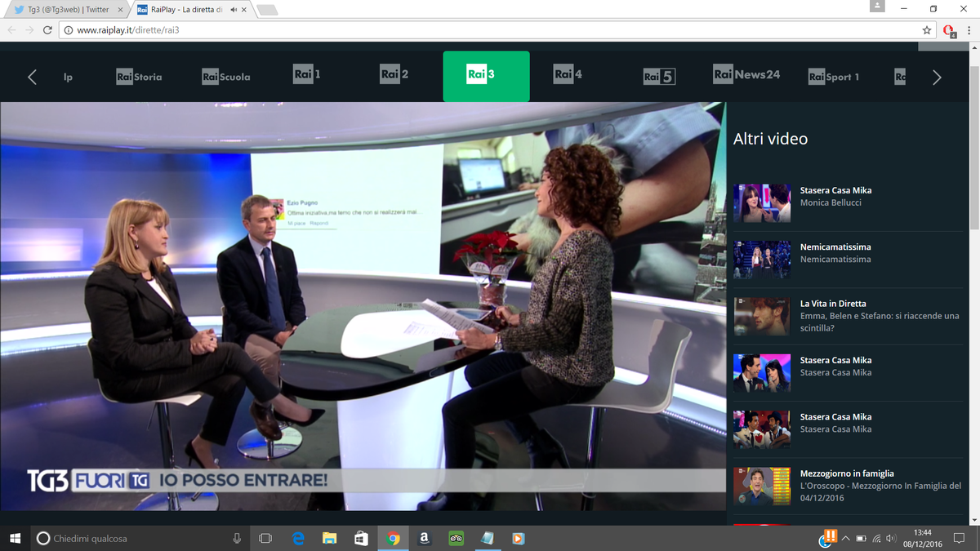Click the Mezzogiorno in famiglia title
This screenshot has width=980, height=551.
point(847,473)
